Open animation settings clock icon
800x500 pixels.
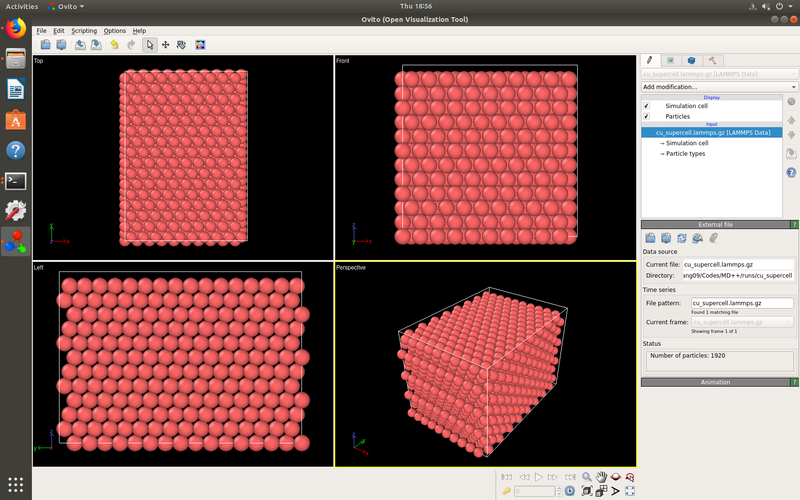[x=570, y=491]
